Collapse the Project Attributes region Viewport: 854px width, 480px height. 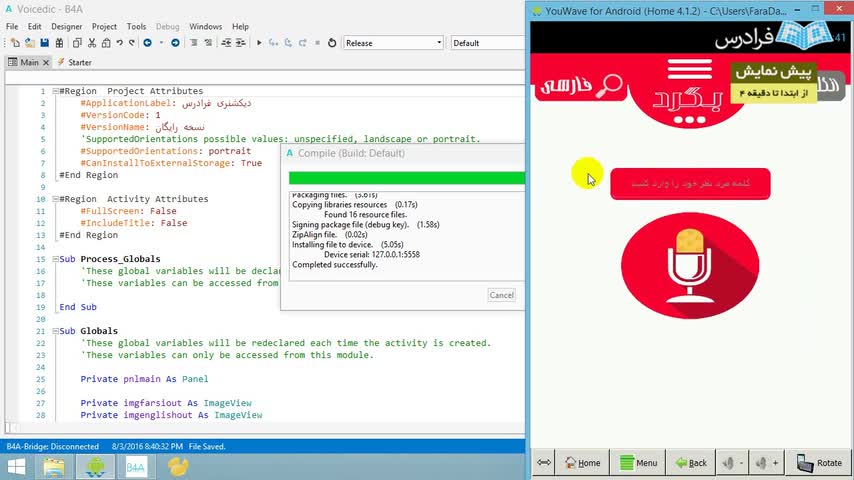click(x=55, y=91)
